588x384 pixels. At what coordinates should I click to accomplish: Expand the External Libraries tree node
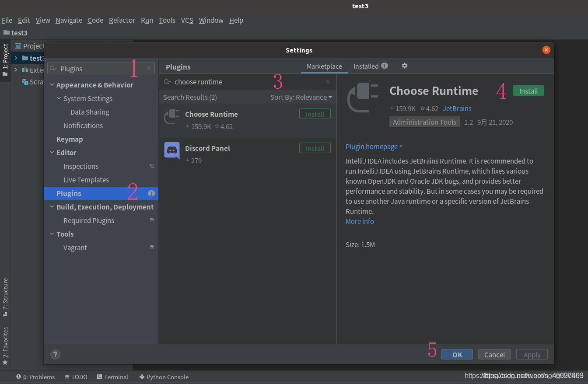click(x=16, y=70)
